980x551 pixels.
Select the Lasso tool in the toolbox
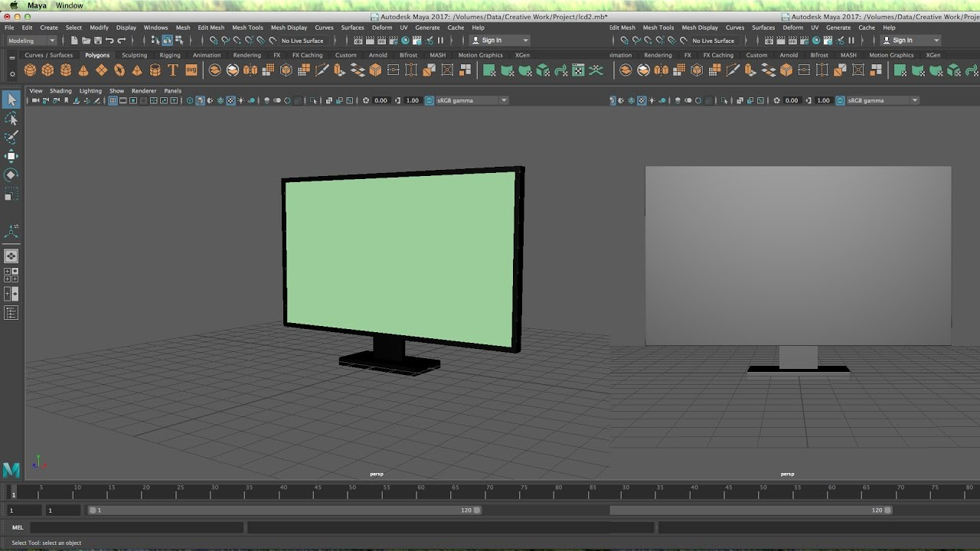point(11,119)
